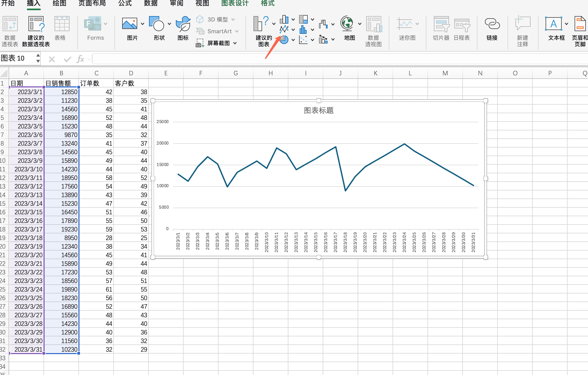Click the chart title 图表标题
This screenshot has height=375, width=588.
point(318,110)
